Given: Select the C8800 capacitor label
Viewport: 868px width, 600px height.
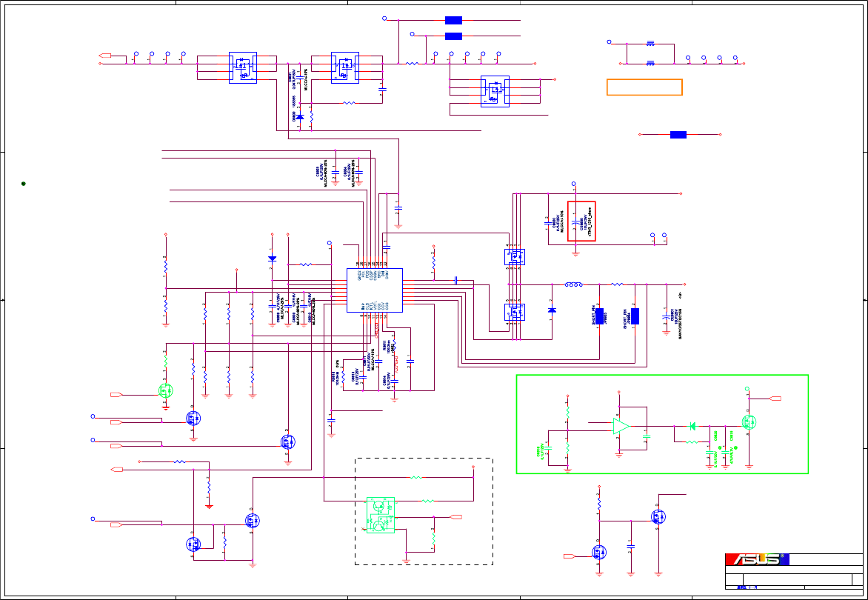Looking at the screenshot, I should tap(555, 224).
